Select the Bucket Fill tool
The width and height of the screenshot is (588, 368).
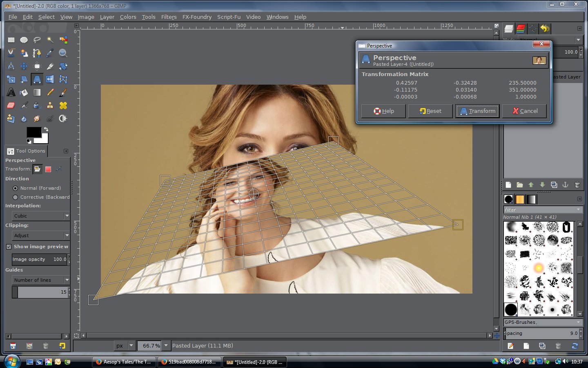coord(24,92)
